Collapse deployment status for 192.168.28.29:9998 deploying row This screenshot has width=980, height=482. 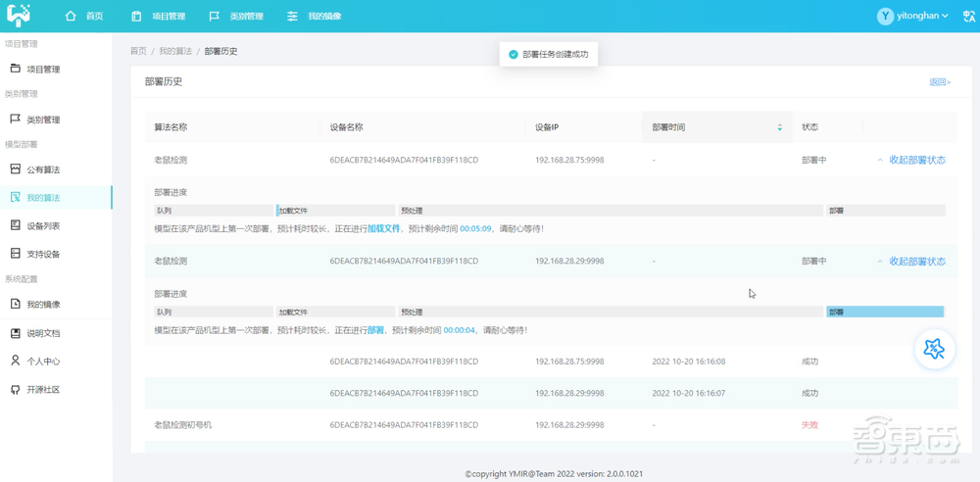coord(911,262)
